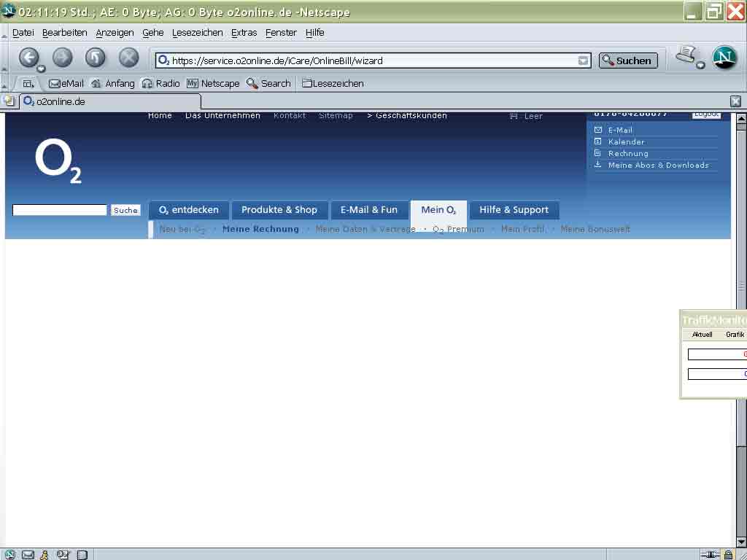Image resolution: width=747 pixels, height=560 pixels.
Task: Click the Mein Profil sublink
Action: click(522, 230)
